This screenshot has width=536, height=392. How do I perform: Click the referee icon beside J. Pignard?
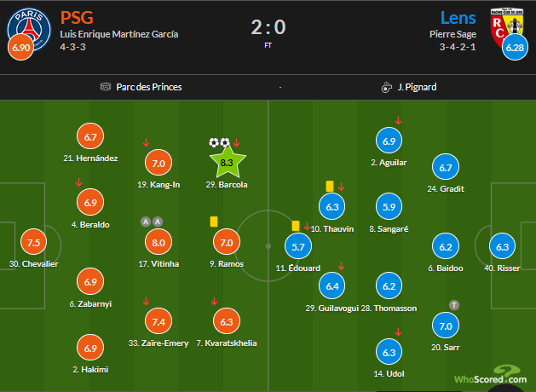pyautogui.click(x=388, y=86)
